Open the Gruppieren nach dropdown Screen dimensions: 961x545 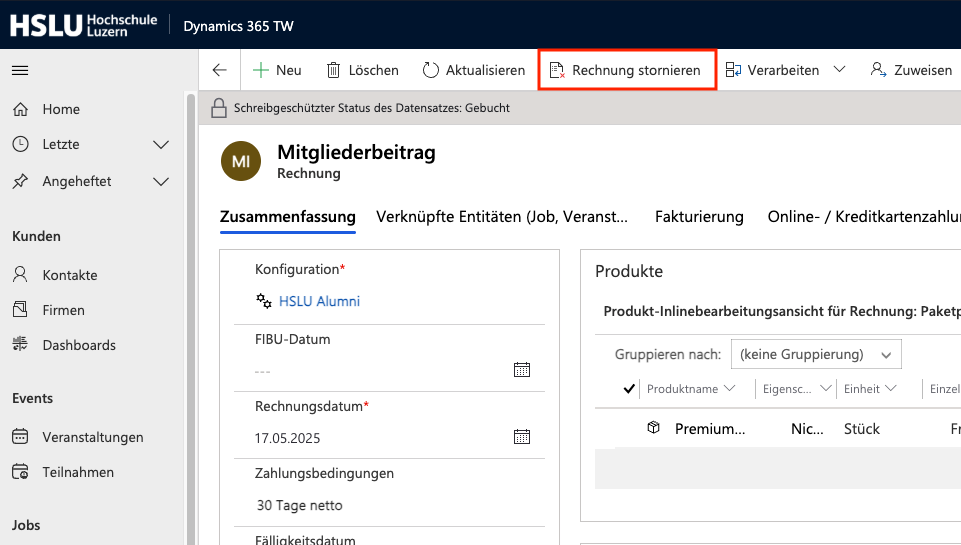click(x=816, y=354)
